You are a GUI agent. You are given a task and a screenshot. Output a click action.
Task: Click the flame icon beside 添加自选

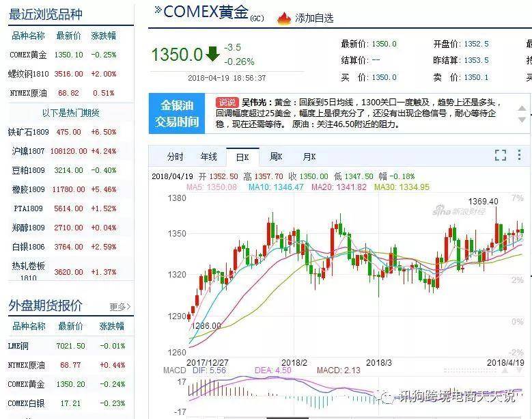(x=284, y=18)
